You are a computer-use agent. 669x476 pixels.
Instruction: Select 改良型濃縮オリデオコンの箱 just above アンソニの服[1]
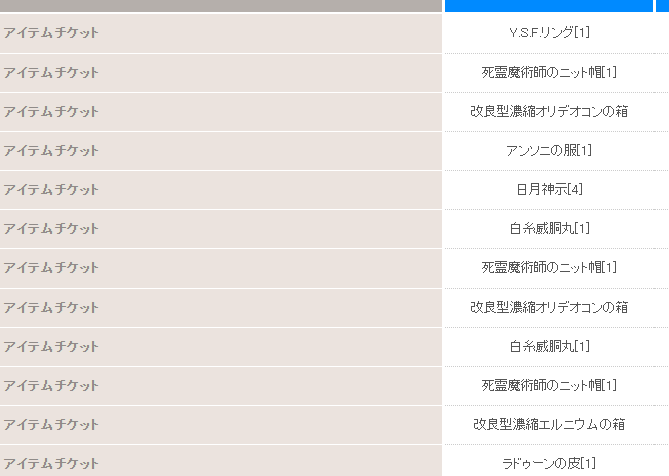pyautogui.click(x=549, y=111)
